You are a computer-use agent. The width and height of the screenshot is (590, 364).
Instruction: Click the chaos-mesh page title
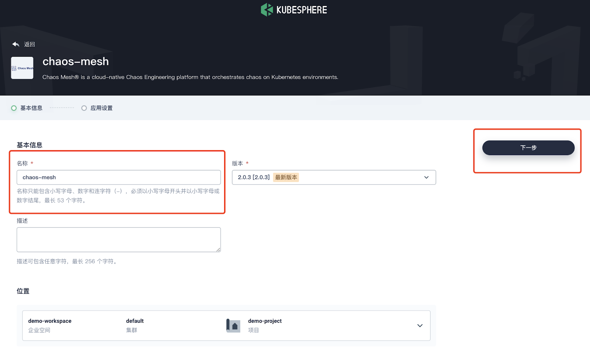coord(76,61)
